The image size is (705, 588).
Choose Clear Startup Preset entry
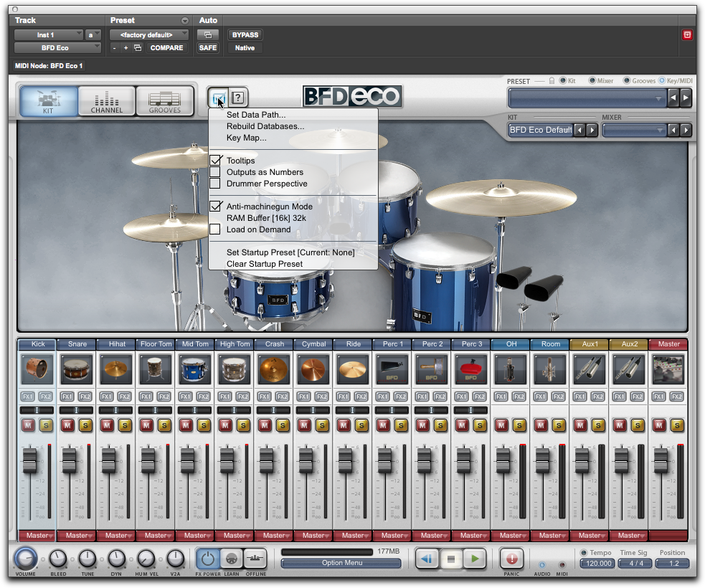point(265,264)
